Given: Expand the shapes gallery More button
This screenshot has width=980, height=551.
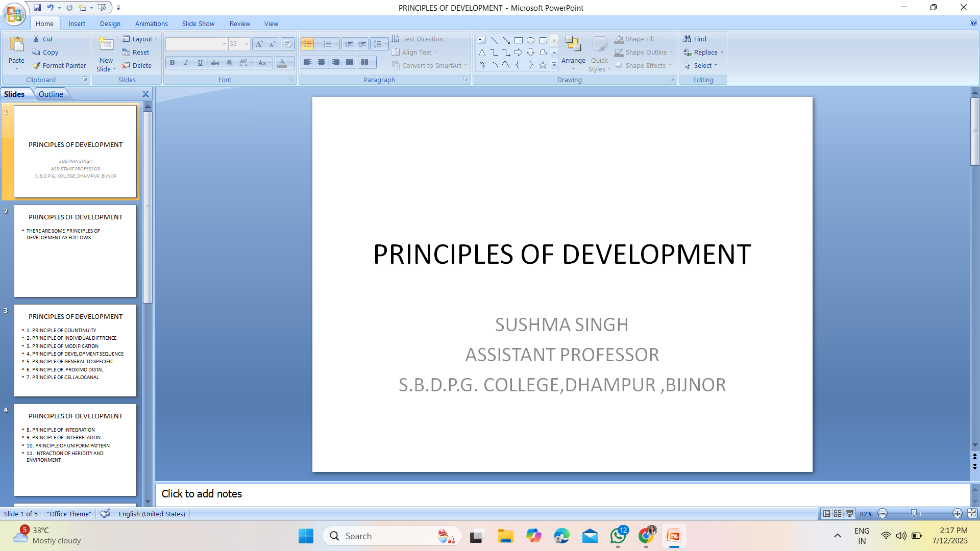Looking at the screenshot, I should click(554, 65).
